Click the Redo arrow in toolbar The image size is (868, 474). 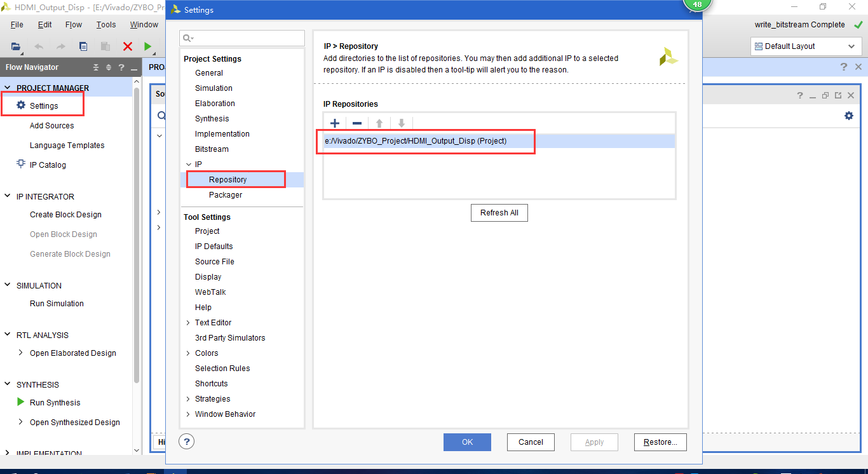coord(61,46)
